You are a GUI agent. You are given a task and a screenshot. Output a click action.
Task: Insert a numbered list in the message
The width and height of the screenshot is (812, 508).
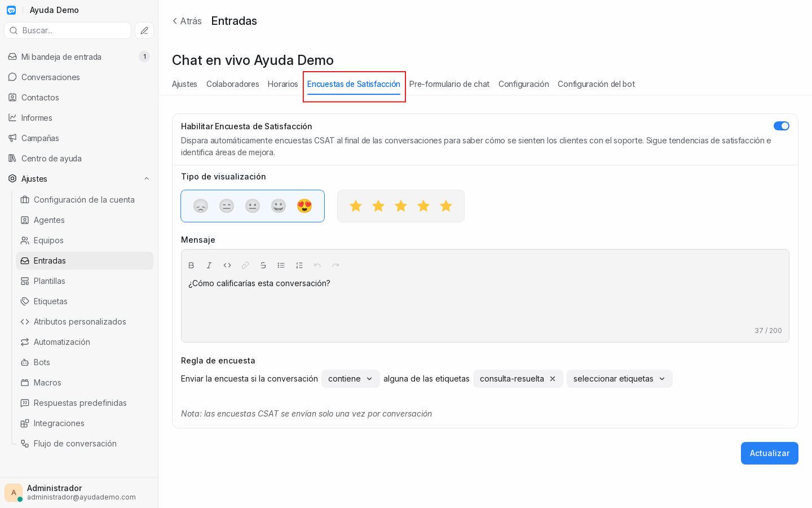click(x=299, y=265)
